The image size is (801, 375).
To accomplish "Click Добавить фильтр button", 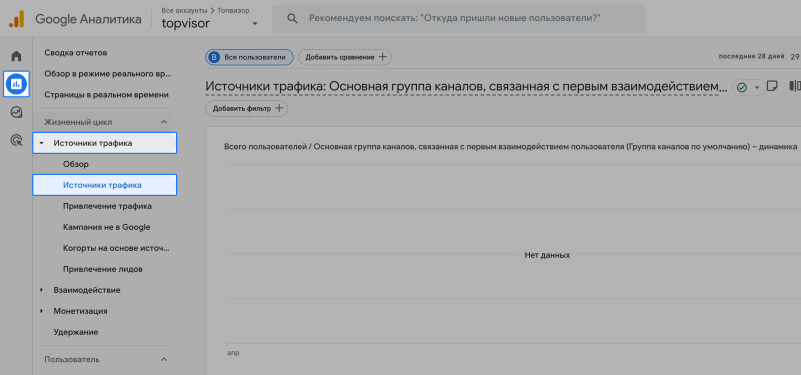I will pos(246,108).
